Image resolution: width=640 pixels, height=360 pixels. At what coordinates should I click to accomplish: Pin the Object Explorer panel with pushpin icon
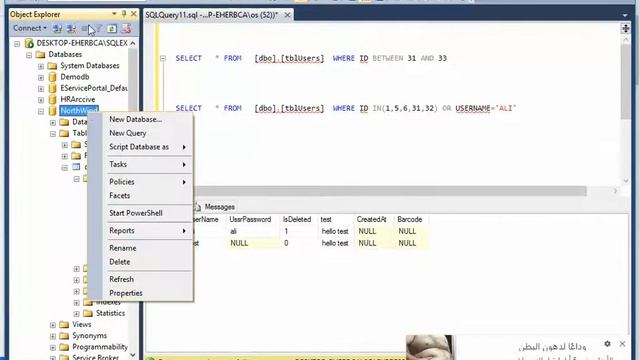[x=124, y=14]
